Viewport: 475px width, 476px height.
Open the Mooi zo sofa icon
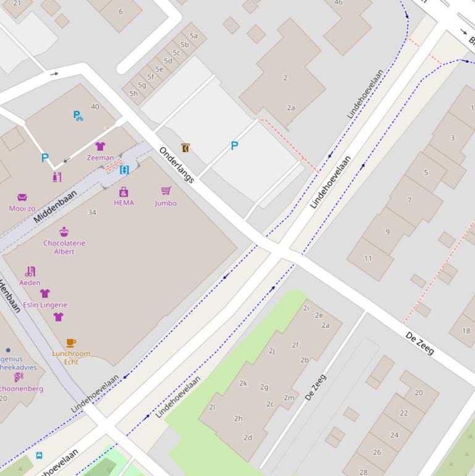(22, 197)
